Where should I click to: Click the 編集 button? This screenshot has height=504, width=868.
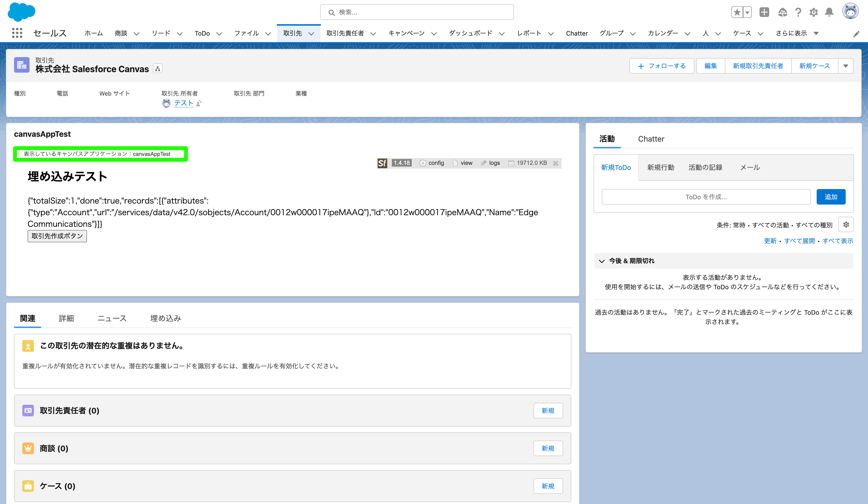[710, 66]
